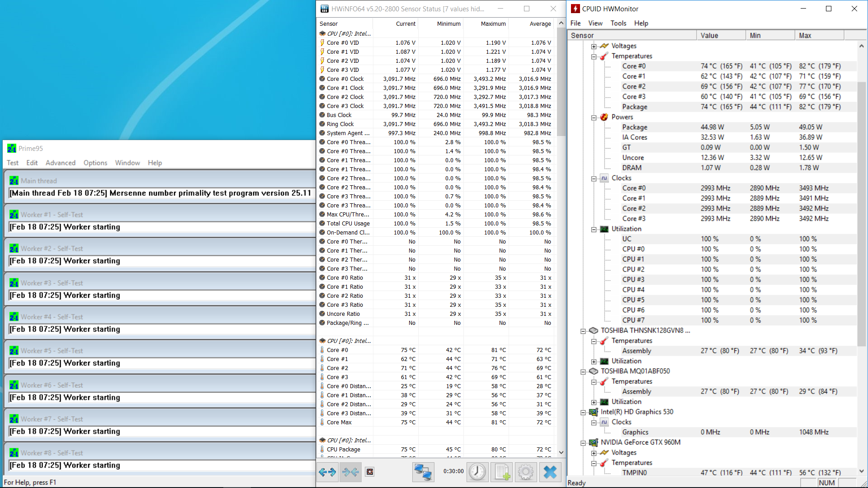
Task: Click the Maximum column header in HWiNFO
Action: 486,23
